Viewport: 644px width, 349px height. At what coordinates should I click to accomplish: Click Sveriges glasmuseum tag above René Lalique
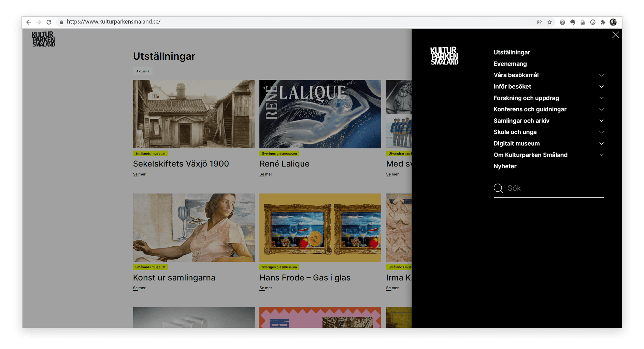(x=279, y=154)
